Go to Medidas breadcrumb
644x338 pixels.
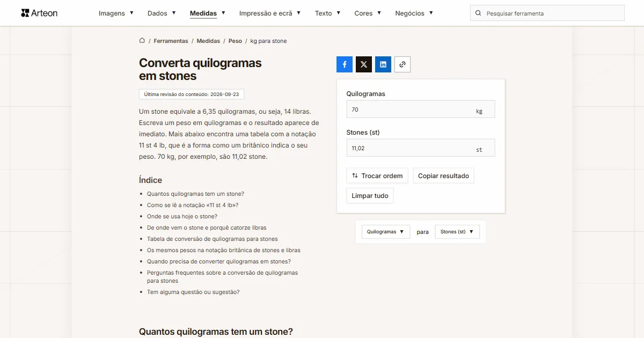[208, 41]
